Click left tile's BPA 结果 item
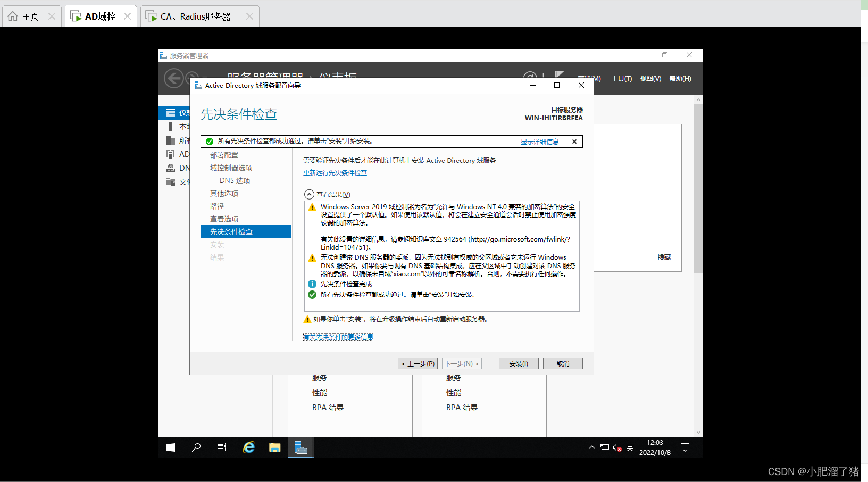This screenshot has height=482, width=868. coord(328,408)
